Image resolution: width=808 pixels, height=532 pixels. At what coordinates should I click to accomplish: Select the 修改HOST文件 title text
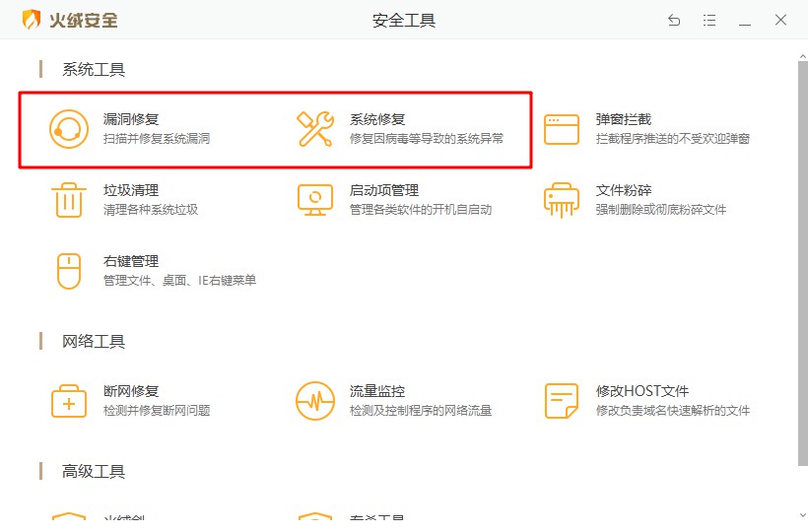tap(642, 391)
